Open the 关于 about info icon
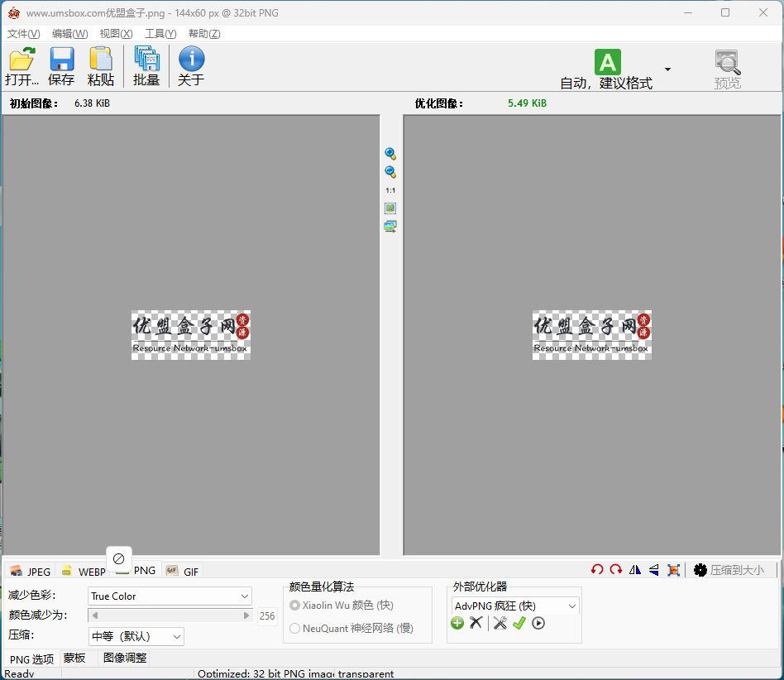The height and width of the screenshot is (680, 784). [192, 59]
